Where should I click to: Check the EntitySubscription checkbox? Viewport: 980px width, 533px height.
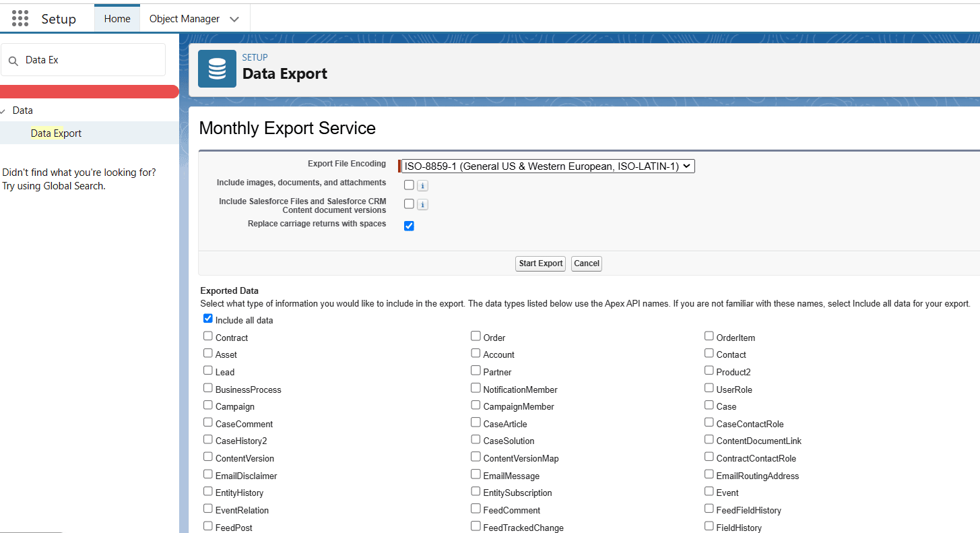pyautogui.click(x=476, y=491)
